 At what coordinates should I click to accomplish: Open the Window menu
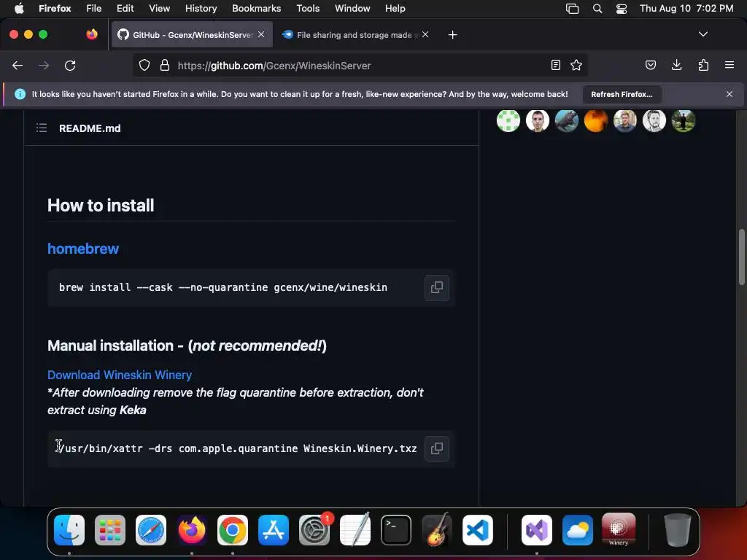pos(352,8)
